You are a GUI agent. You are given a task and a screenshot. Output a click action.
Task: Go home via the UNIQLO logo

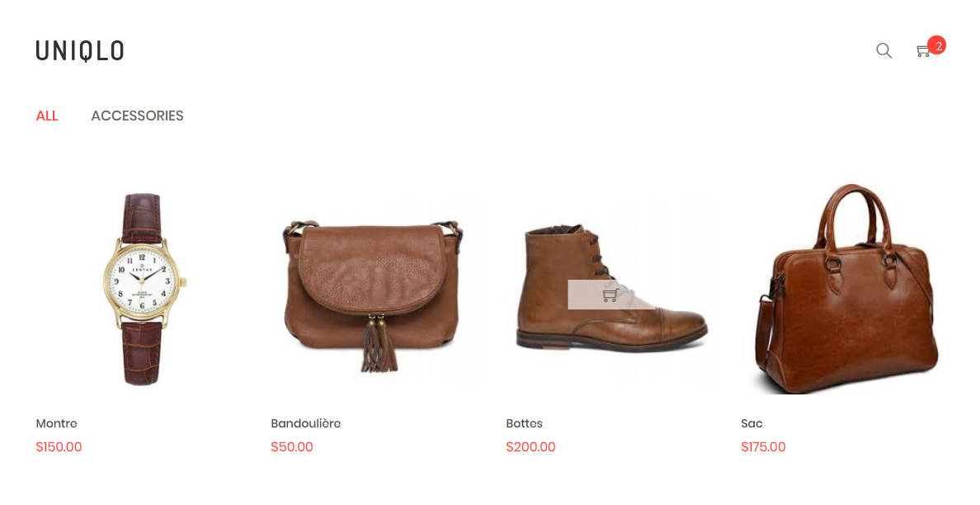(80, 50)
